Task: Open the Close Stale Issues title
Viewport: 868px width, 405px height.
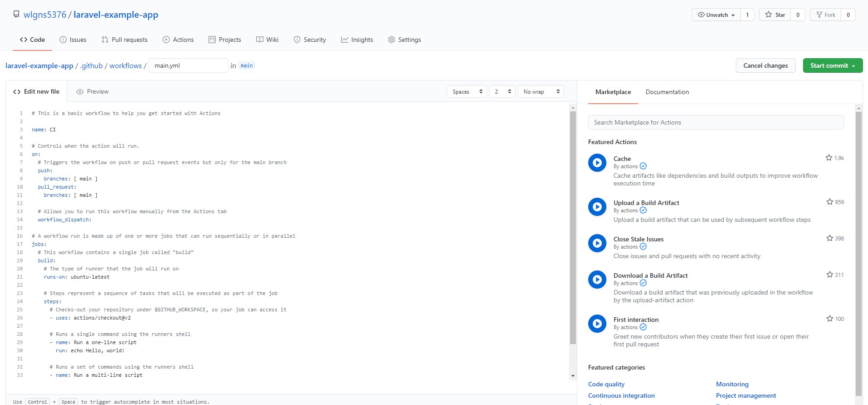Action: pyautogui.click(x=639, y=239)
